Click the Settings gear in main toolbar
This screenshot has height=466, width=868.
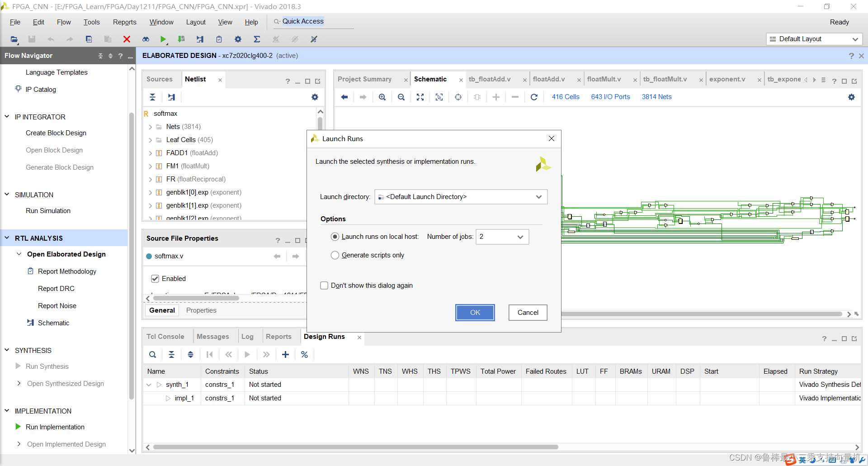tap(238, 39)
